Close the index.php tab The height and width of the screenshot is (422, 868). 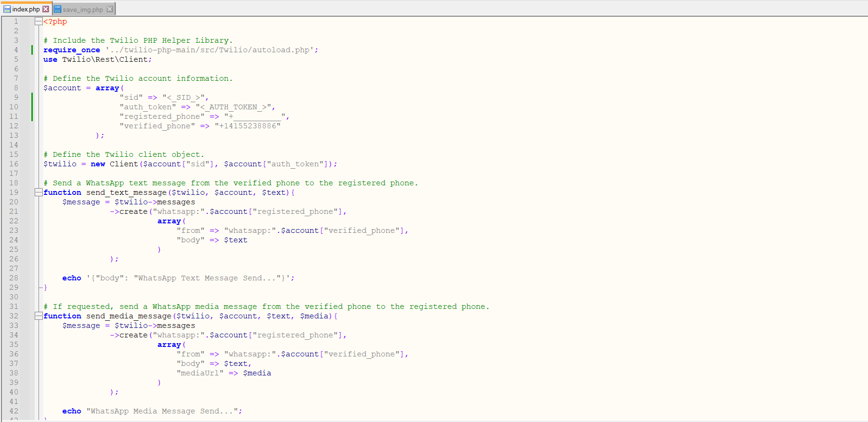click(46, 9)
